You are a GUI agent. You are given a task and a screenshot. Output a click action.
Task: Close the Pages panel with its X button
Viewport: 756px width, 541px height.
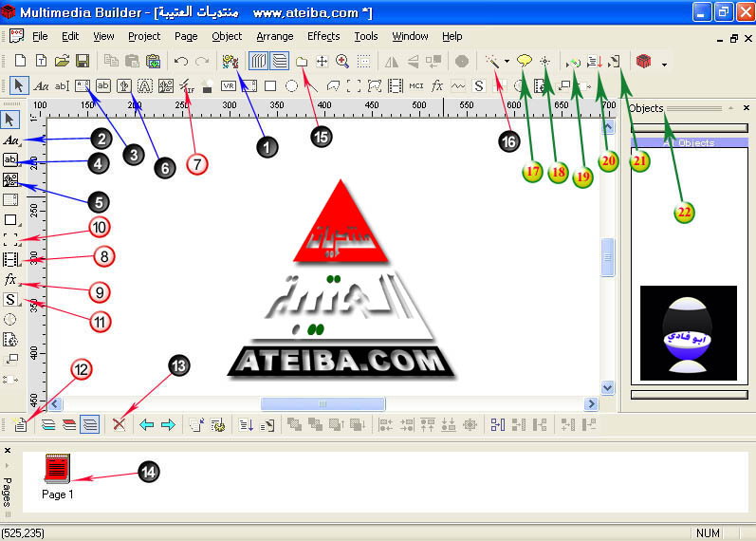(8, 450)
